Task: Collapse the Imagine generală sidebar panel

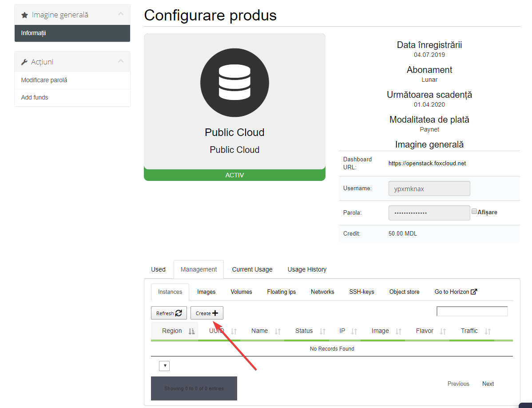Action: pos(121,15)
